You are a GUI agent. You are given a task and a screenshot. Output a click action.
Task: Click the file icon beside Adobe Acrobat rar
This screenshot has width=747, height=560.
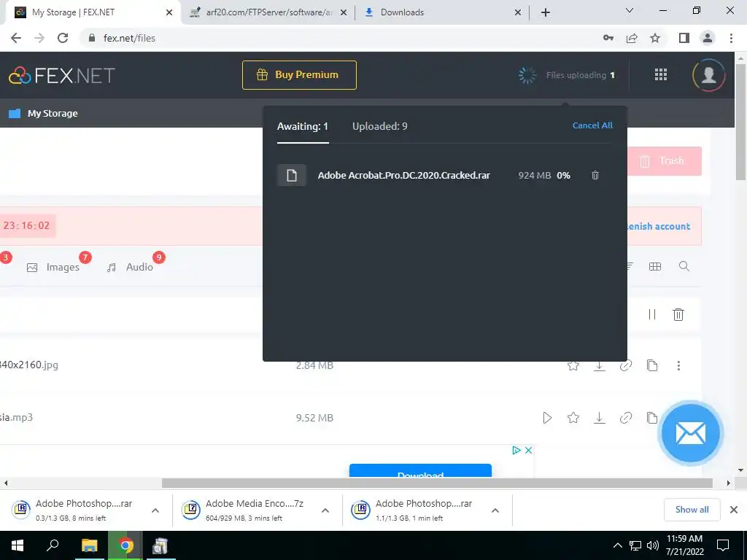292,175
